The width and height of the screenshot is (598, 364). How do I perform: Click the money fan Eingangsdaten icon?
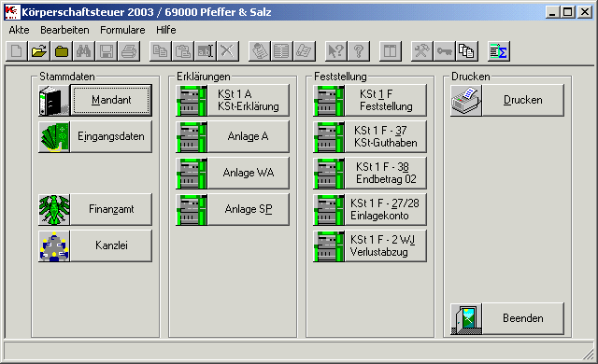54,137
